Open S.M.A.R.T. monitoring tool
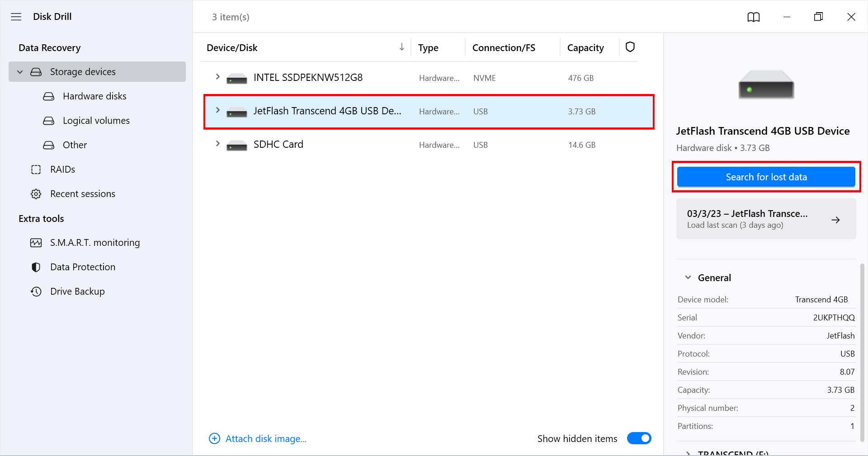Image resolution: width=868 pixels, height=456 pixels. tap(95, 243)
